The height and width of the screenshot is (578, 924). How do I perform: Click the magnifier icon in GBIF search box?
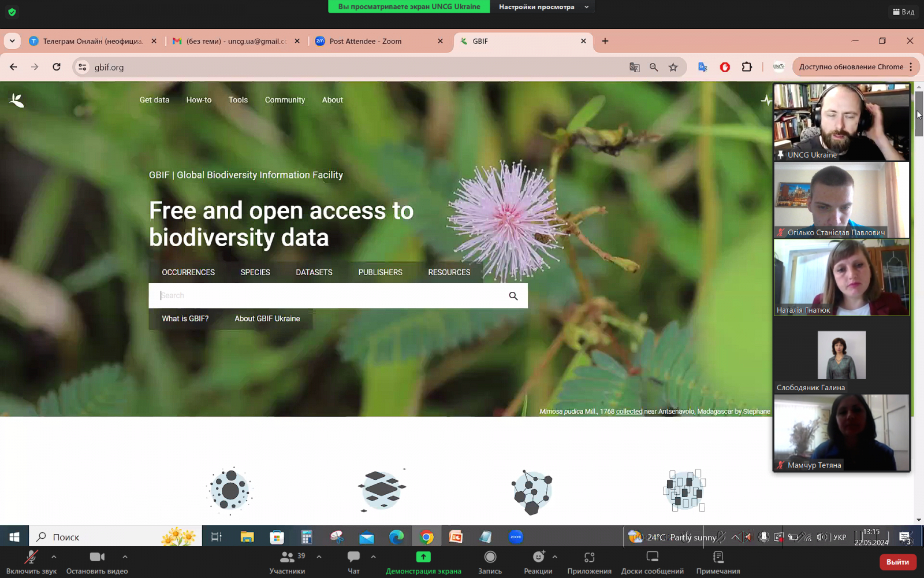coord(513,296)
